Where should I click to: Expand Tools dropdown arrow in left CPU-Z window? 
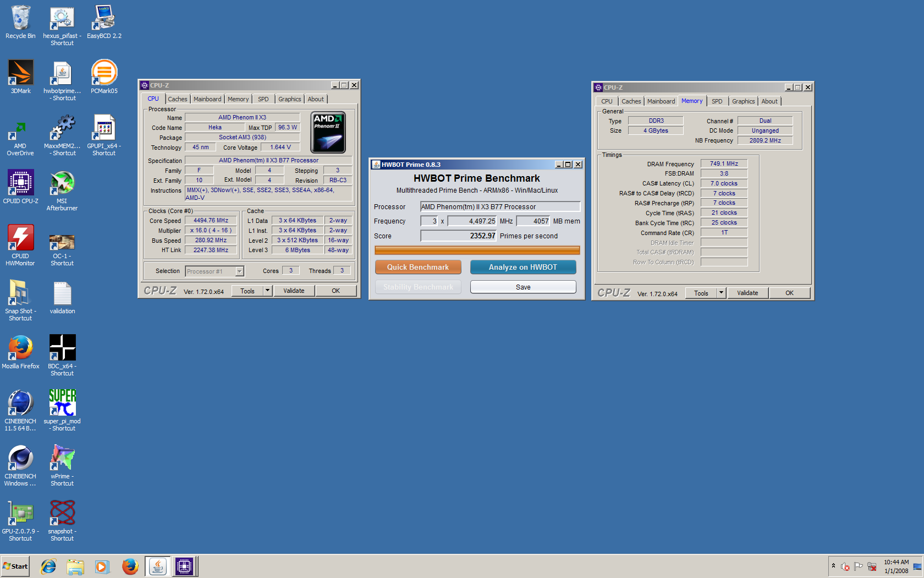(268, 291)
